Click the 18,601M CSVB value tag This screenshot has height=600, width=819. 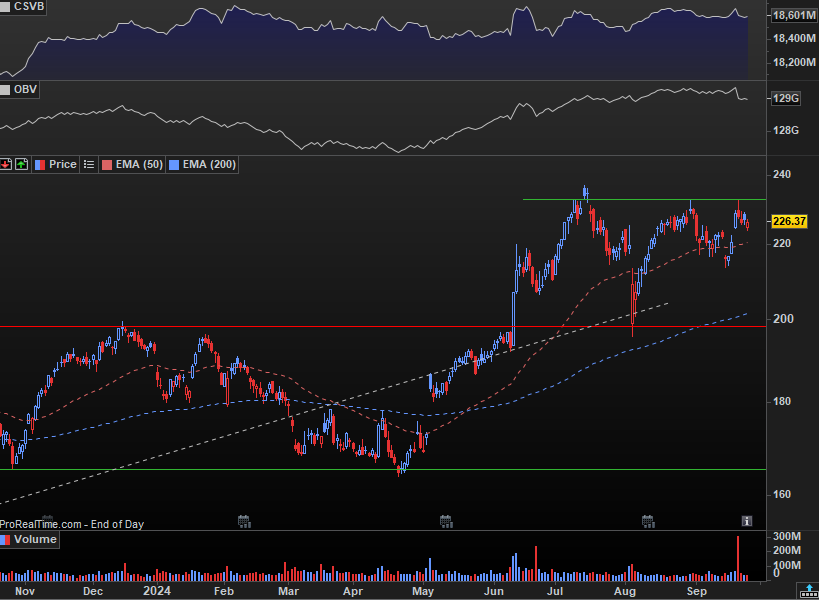point(794,15)
